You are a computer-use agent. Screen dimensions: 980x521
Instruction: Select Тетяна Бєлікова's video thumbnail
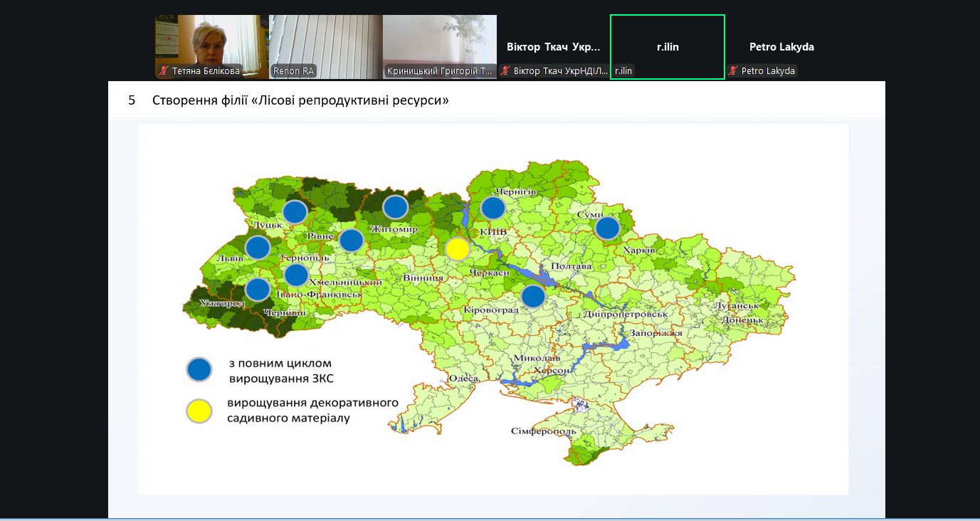[x=211, y=43]
